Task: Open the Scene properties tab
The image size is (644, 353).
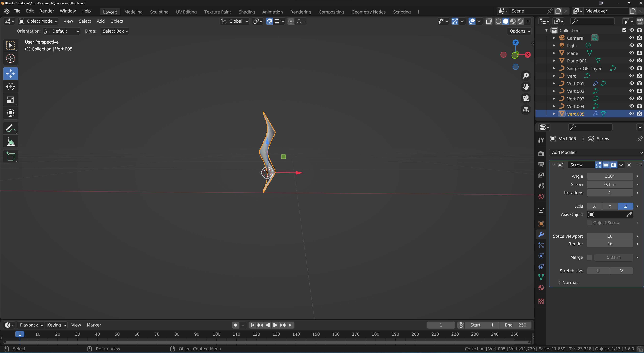Action: (541, 186)
